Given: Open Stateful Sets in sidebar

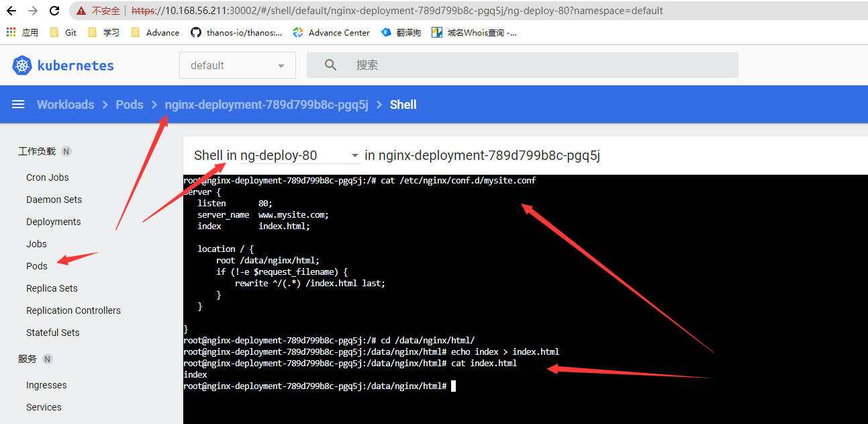Looking at the screenshot, I should click(52, 333).
